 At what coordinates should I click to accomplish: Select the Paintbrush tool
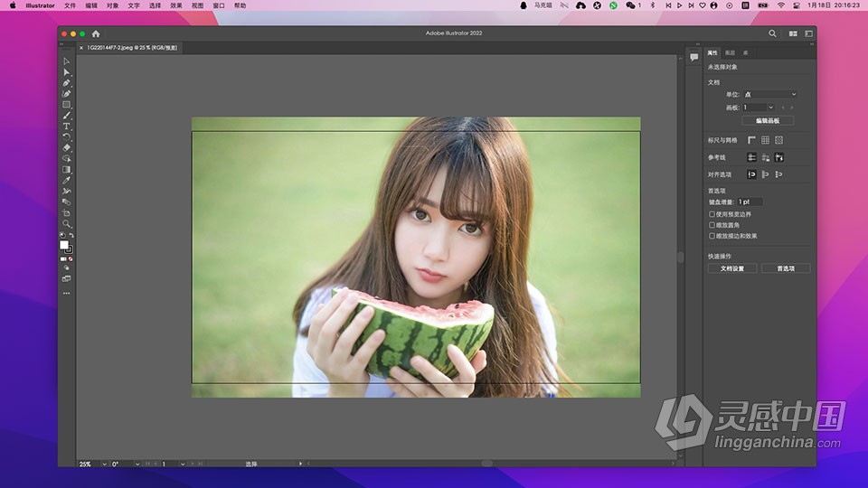pyautogui.click(x=66, y=116)
